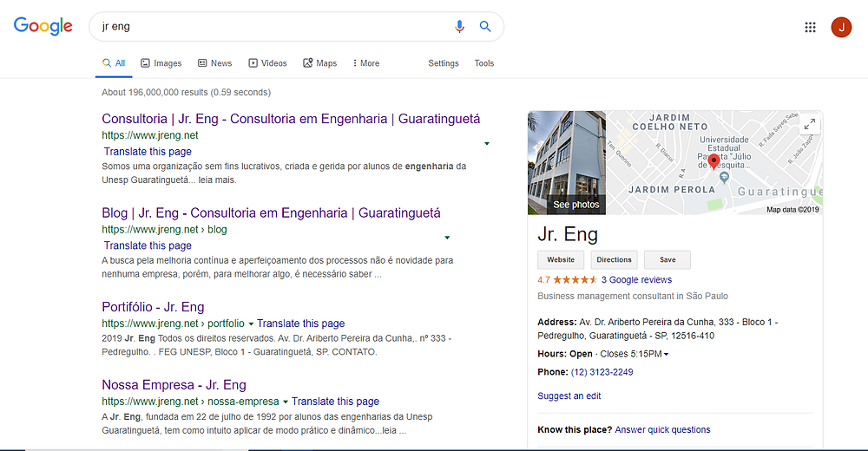Call the phone number (12) 3123-2249
The image size is (868, 451).
[602, 372]
